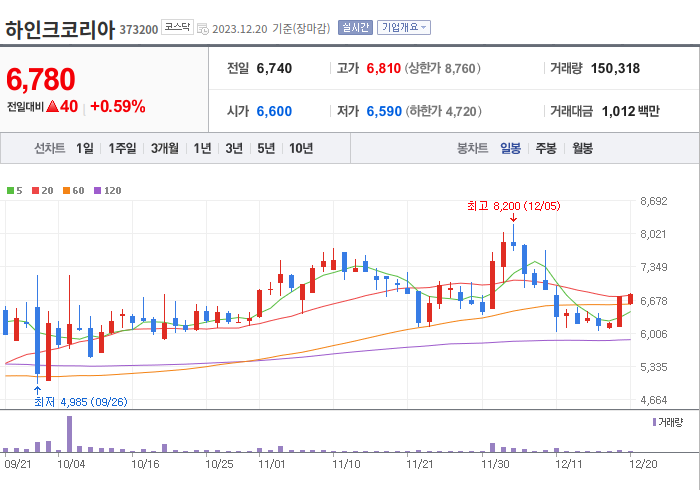Click the upper limit price 상한가 8,760
This screenshot has height=490, width=700.
tap(442, 68)
